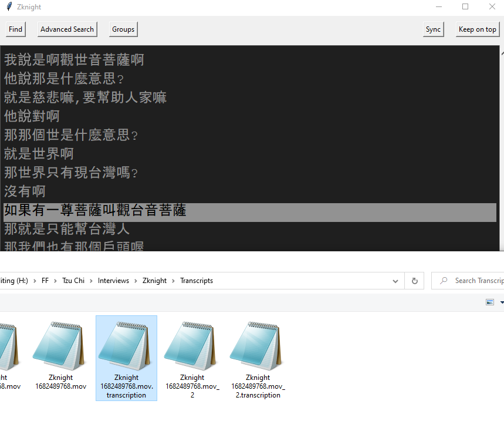
Task: Click the Python feather icon in the title bar
Action: point(8,6)
